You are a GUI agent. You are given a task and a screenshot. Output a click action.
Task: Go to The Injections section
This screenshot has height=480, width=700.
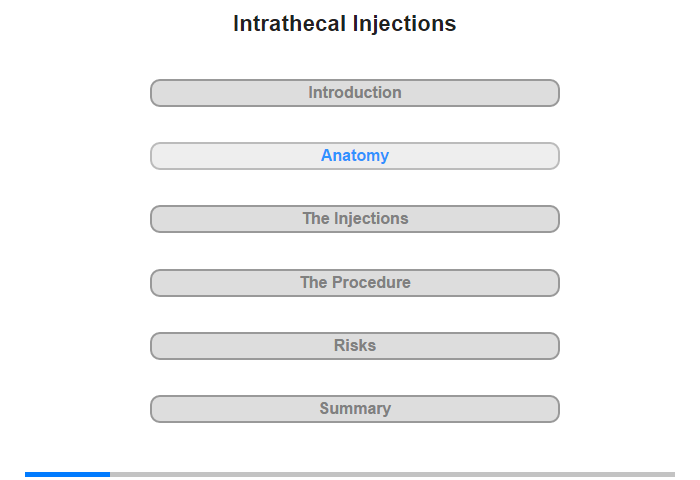pos(354,219)
